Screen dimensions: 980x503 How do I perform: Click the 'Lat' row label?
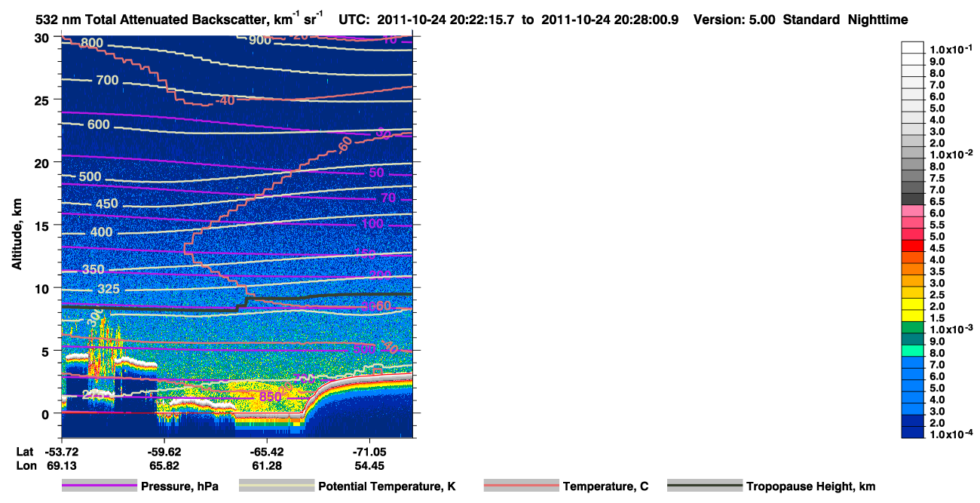(26, 452)
